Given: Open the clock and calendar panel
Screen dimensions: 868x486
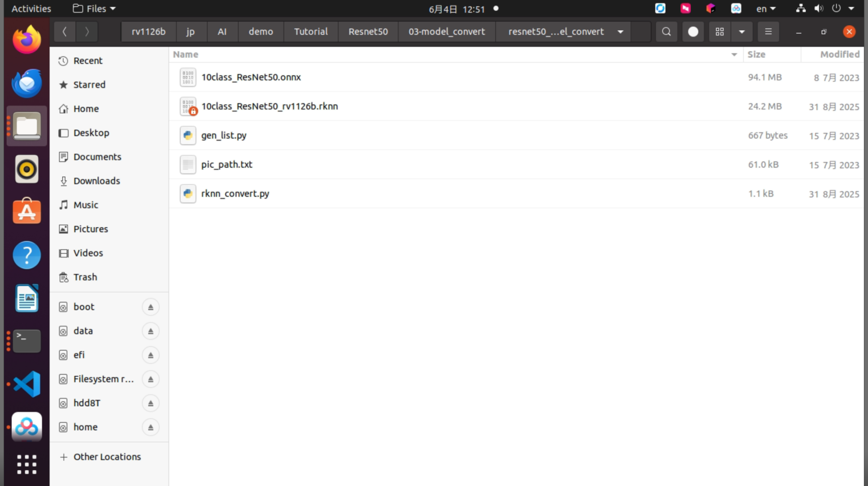Looking at the screenshot, I should [457, 9].
